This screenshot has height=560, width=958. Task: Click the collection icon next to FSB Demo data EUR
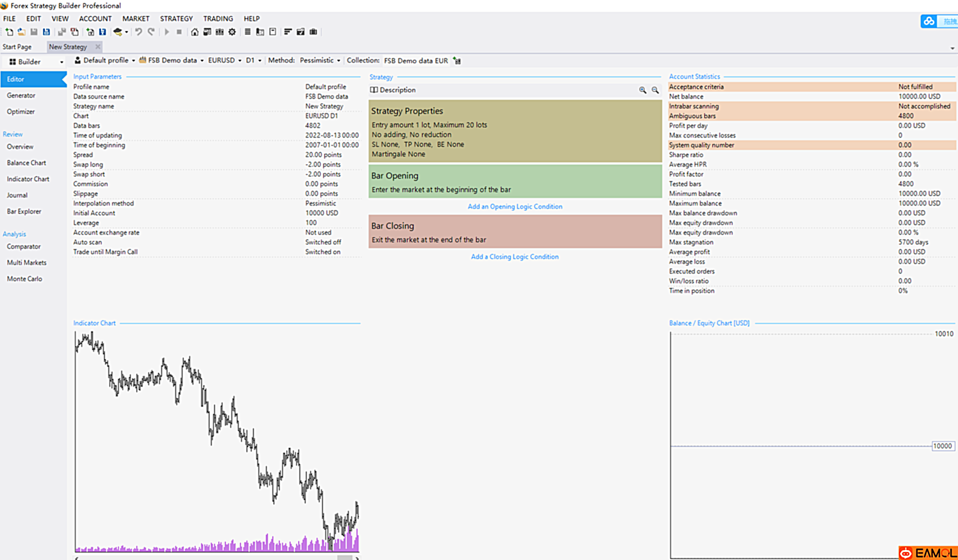(457, 61)
